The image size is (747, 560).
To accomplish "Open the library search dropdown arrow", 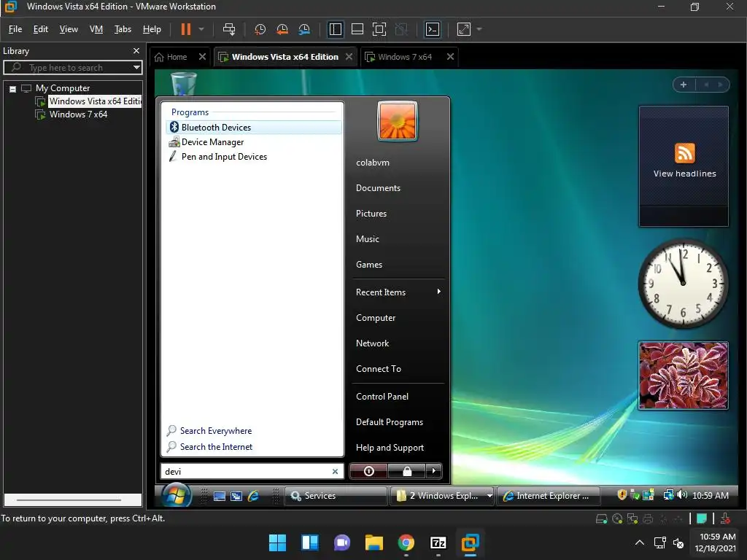I will (136, 68).
